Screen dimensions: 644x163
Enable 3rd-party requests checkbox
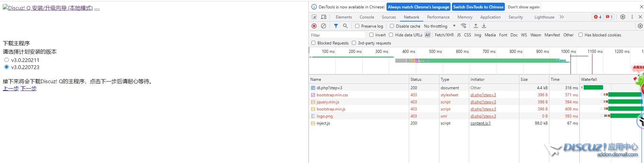354,43
